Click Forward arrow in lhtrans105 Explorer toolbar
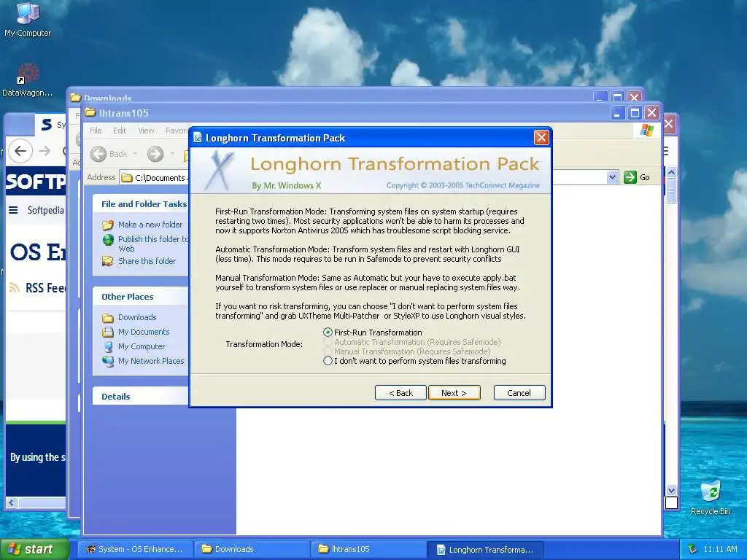The width and height of the screenshot is (747, 560). coord(155,154)
